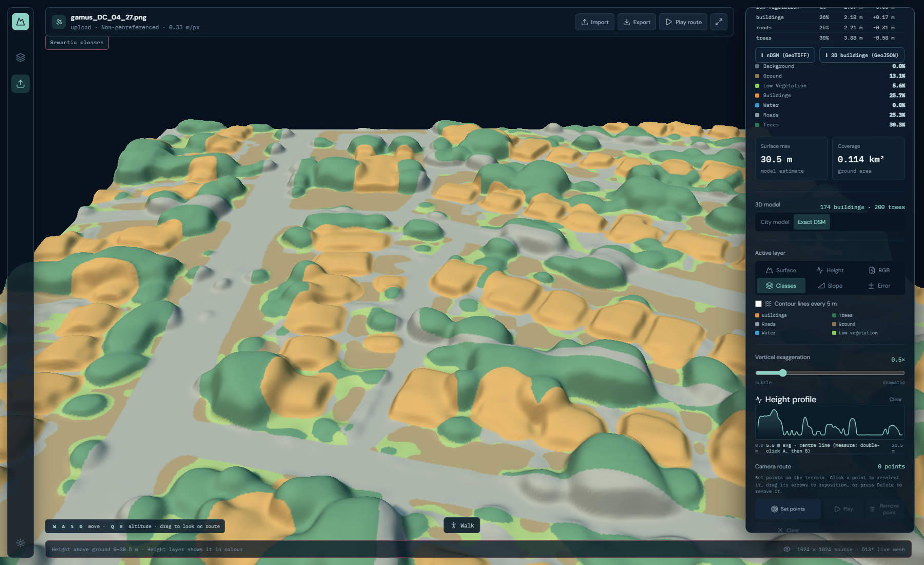Select the Height layer tab
Screen dimensions: 924x565
pos(830,270)
